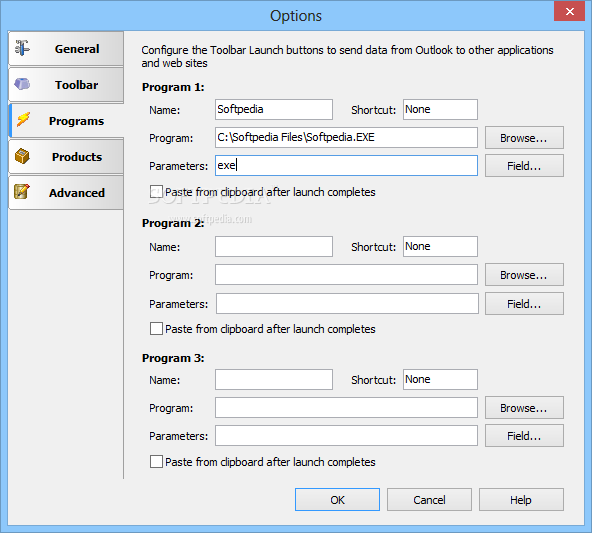Viewport: 592px width, 533px height.
Task: Open the Advanced tab
Action: pos(66,193)
